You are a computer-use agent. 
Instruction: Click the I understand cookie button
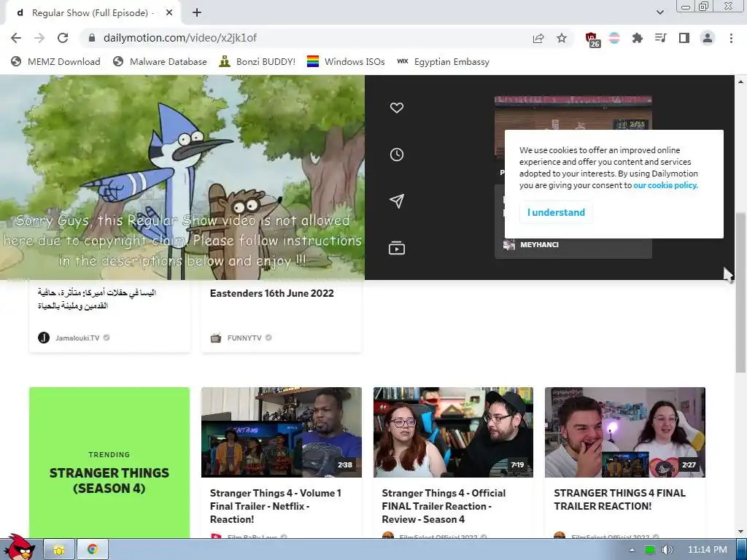(x=556, y=212)
